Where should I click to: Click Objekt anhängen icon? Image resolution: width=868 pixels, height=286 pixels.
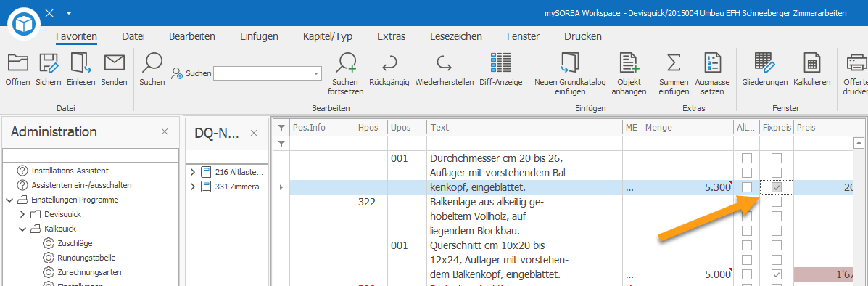[629, 62]
